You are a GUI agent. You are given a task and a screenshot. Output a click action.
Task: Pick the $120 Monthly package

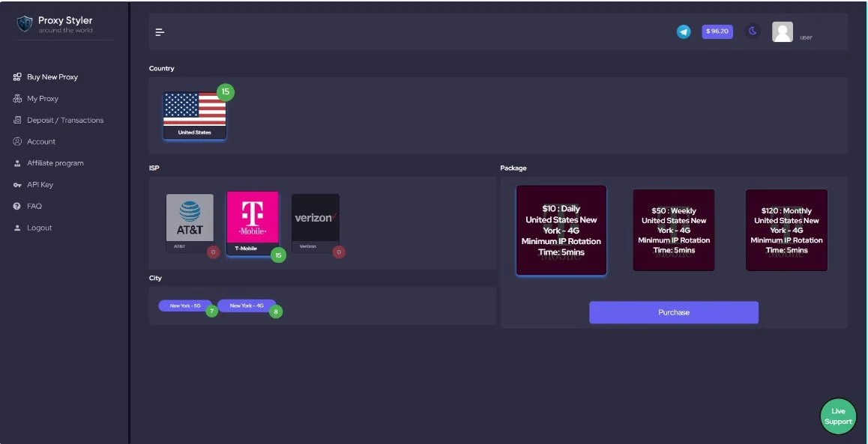pos(786,231)
